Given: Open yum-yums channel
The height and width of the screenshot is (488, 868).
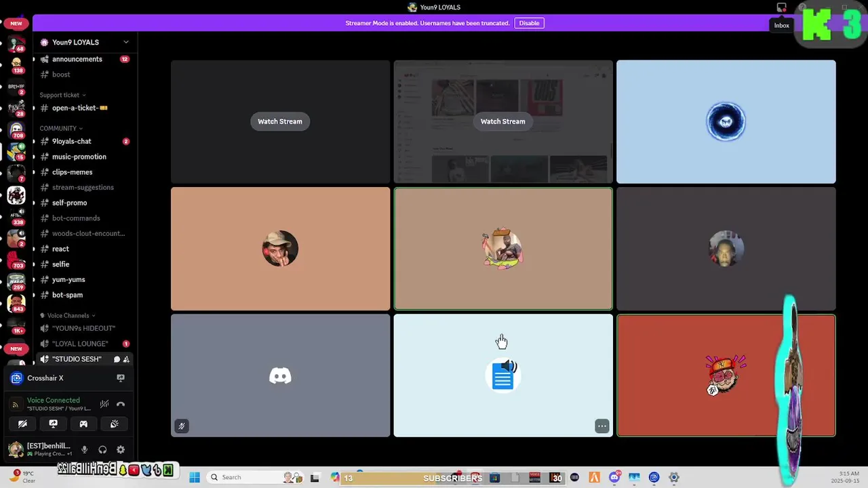Looking at the screenshot, I should pyautogui.click(x=84, y=279).
